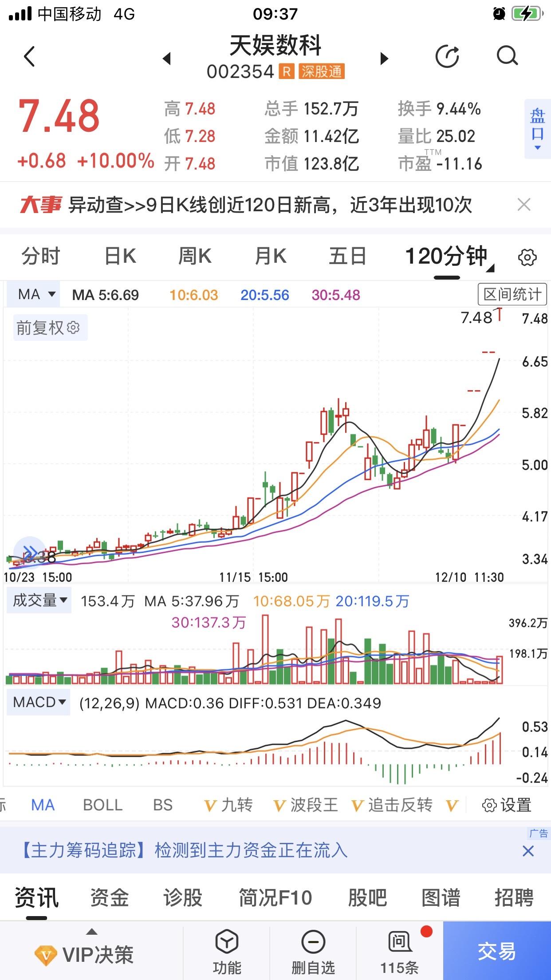This screenshot has height=980, width=551.
Task: Select the VIP 波段王 indicator
Action: (306, 805)
